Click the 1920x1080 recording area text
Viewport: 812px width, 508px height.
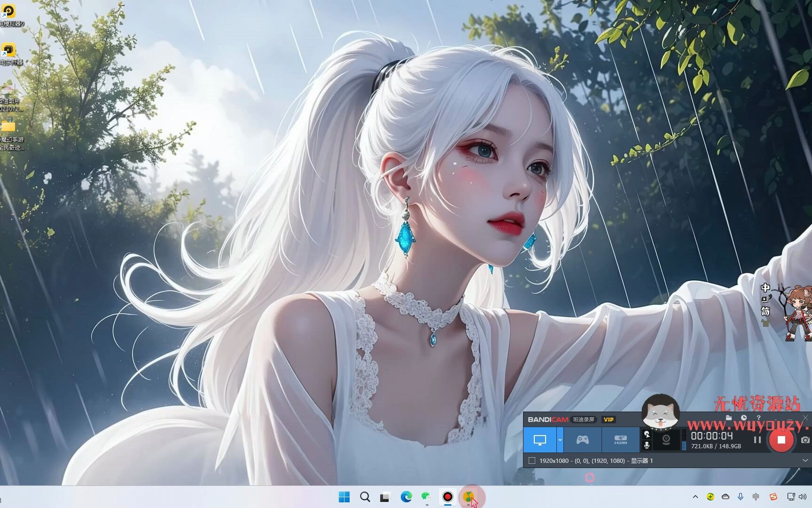point(596,460)
